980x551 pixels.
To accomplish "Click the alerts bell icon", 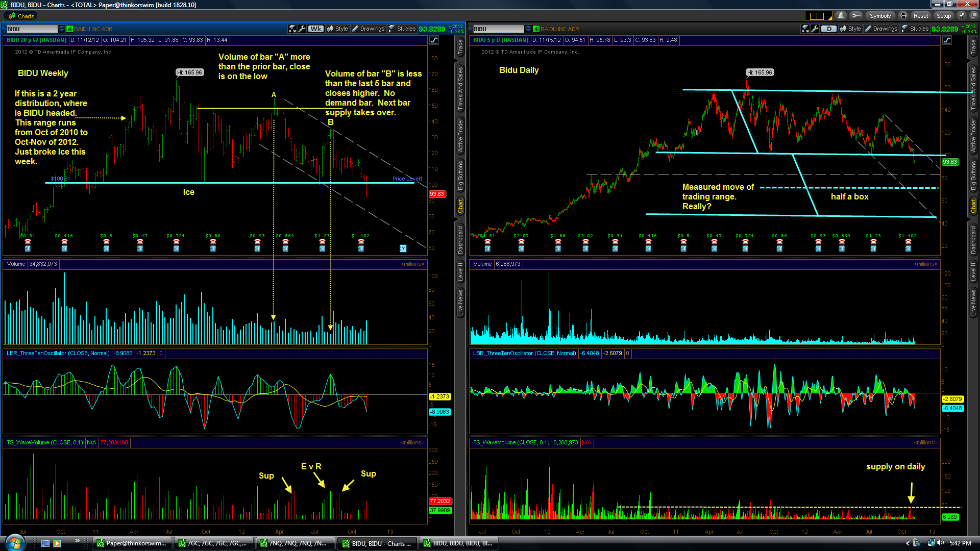I will 841,16.
